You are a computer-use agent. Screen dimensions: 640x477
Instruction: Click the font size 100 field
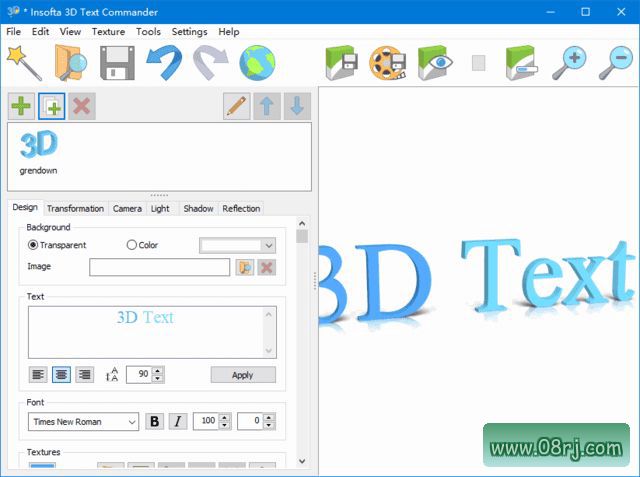pyautogui.click(x=206, y=422)
